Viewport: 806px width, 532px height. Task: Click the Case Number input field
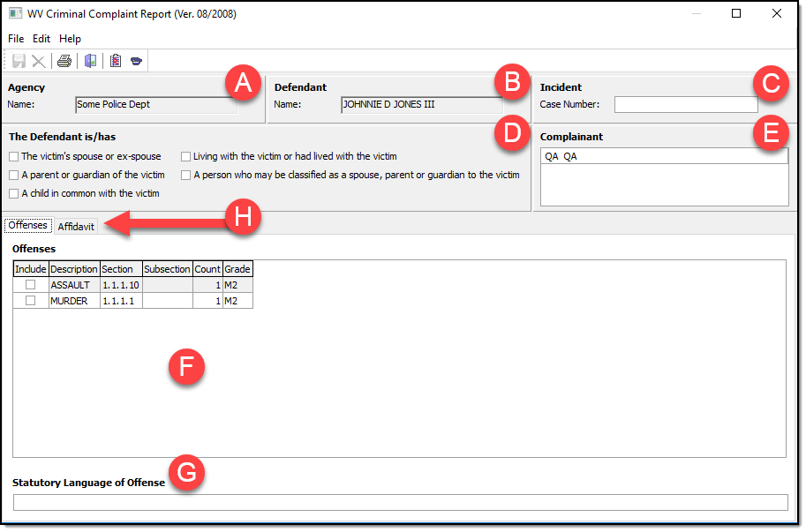685,104
